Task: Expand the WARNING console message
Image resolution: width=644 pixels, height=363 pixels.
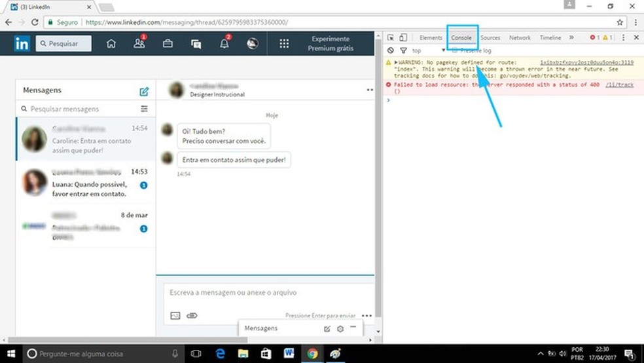Action: point(396,62)
